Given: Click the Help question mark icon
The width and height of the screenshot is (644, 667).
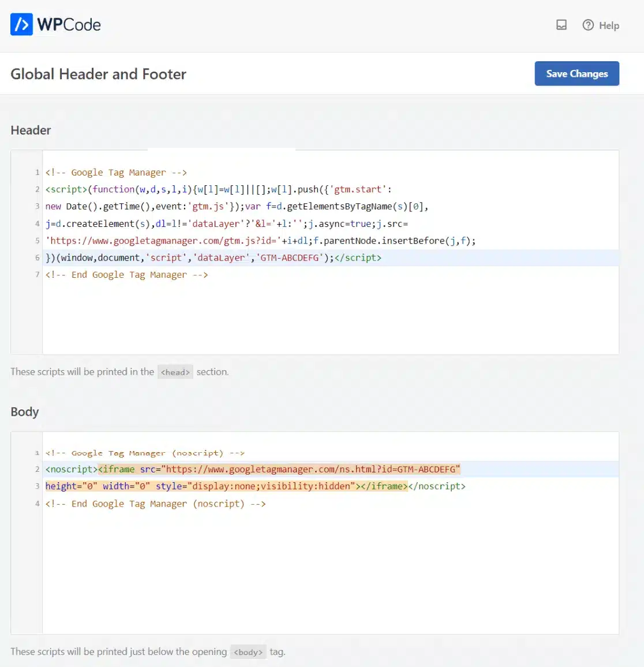Looking at the screenshot, I should (588, 25).
